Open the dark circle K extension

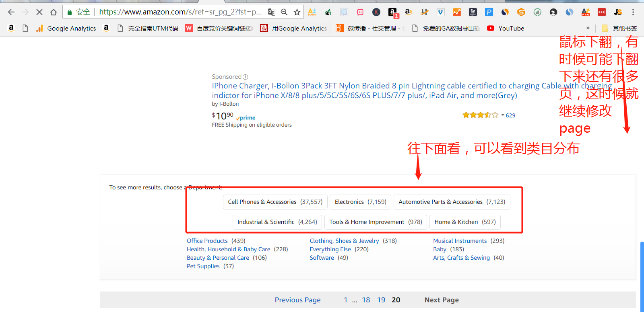(376, 12)
